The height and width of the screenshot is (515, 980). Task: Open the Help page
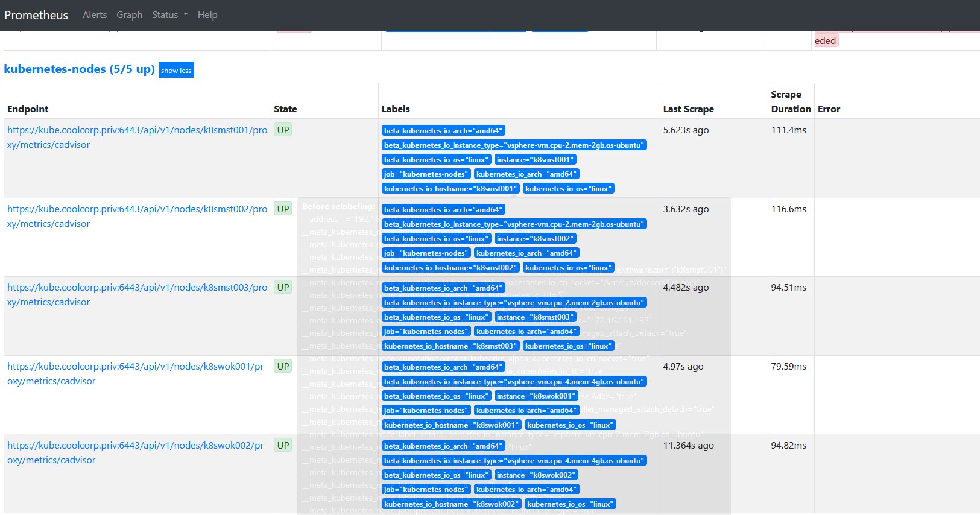207,15
